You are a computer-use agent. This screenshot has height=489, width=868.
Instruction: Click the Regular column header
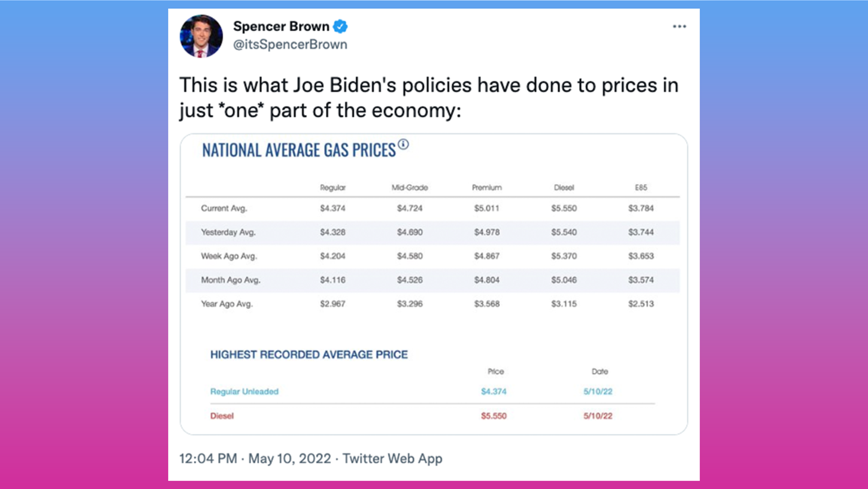333,188
